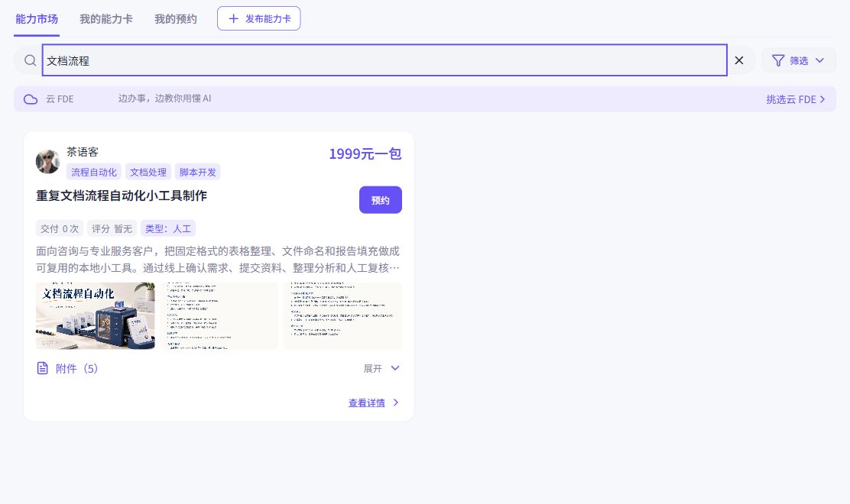The image size is (850, 504).
Task: Select the 脚本开发 tag
Action: pos(197,172)
